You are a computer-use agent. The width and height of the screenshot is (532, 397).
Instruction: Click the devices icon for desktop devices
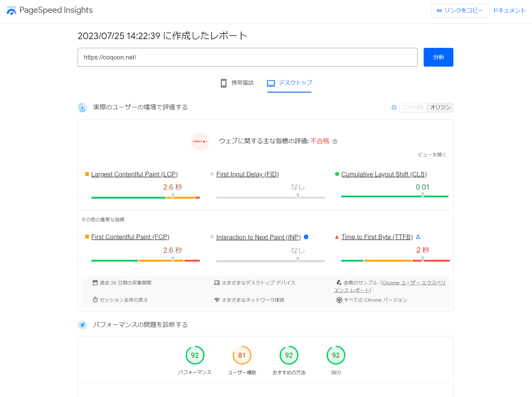pos(217,283)
